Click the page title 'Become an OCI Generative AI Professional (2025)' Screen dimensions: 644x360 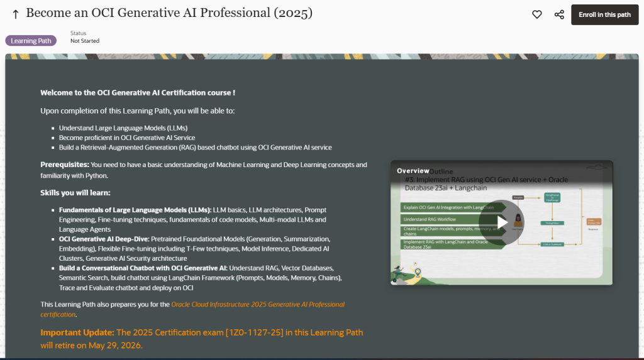click(x=169, y=13)
